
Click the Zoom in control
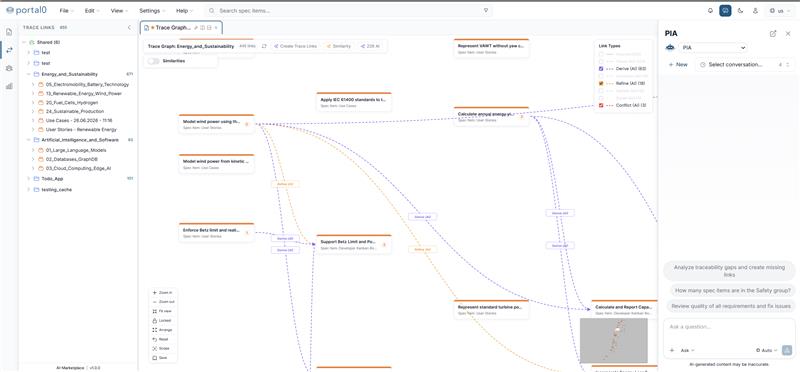point(162,293)
